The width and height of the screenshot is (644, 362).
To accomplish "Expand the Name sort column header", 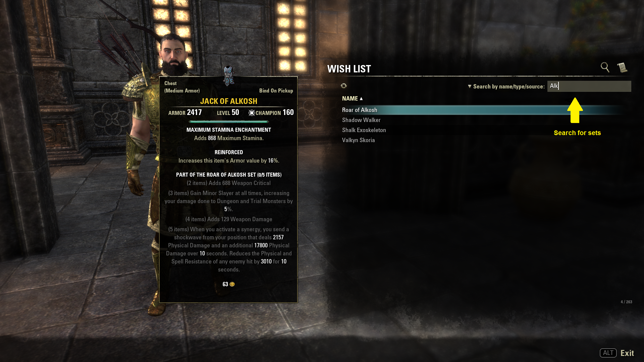I will (x=352, y=98).
